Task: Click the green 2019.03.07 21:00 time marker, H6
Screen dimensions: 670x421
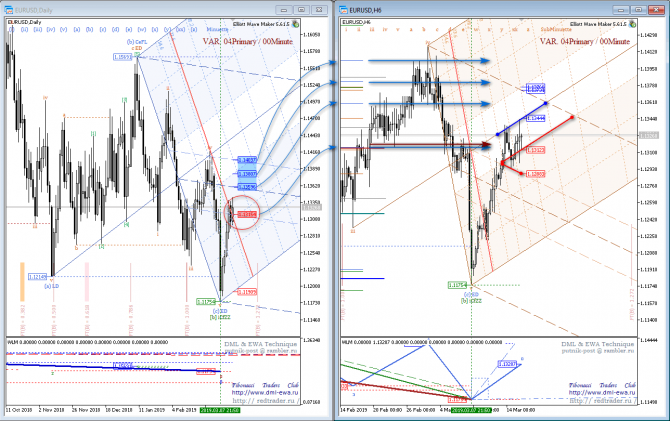Action: pos(472,410)
